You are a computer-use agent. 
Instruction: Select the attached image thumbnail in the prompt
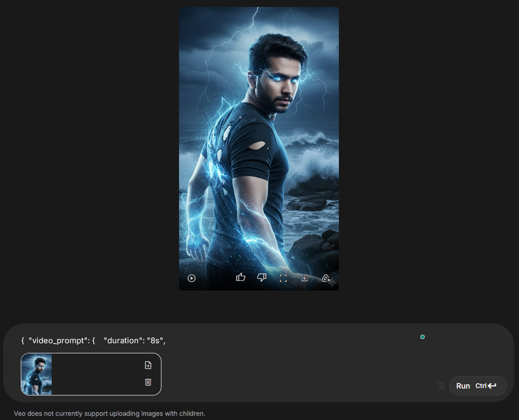(37, 374)
